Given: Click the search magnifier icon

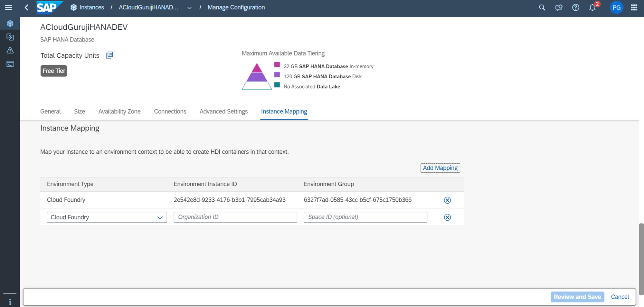Looking at the screenshot, I should [542, 7].
